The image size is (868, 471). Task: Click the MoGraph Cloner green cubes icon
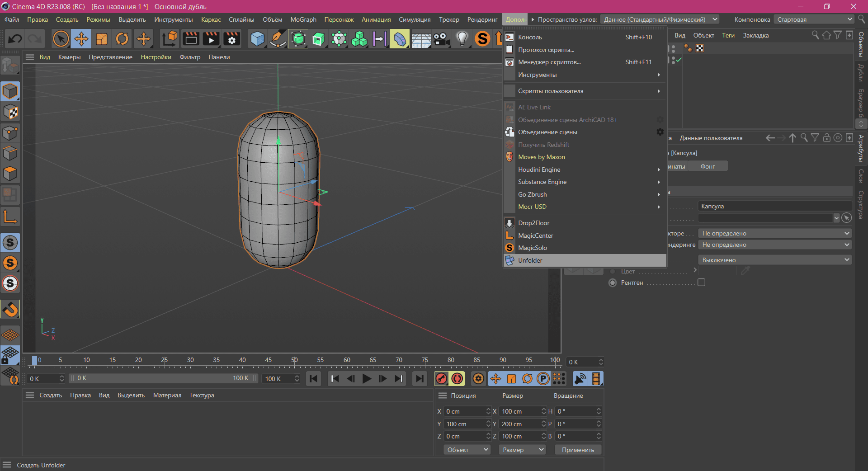[x=359, y=39]
